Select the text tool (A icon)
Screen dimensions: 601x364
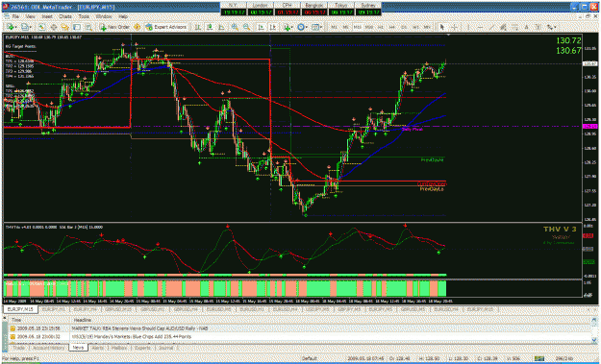tap(527, 27)
